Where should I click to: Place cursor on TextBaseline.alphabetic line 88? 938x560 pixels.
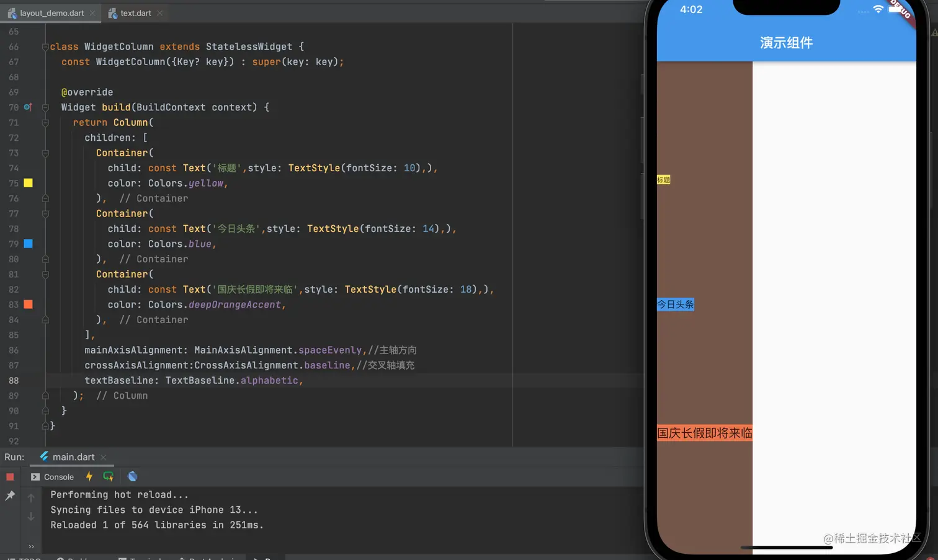coord(232,381)
